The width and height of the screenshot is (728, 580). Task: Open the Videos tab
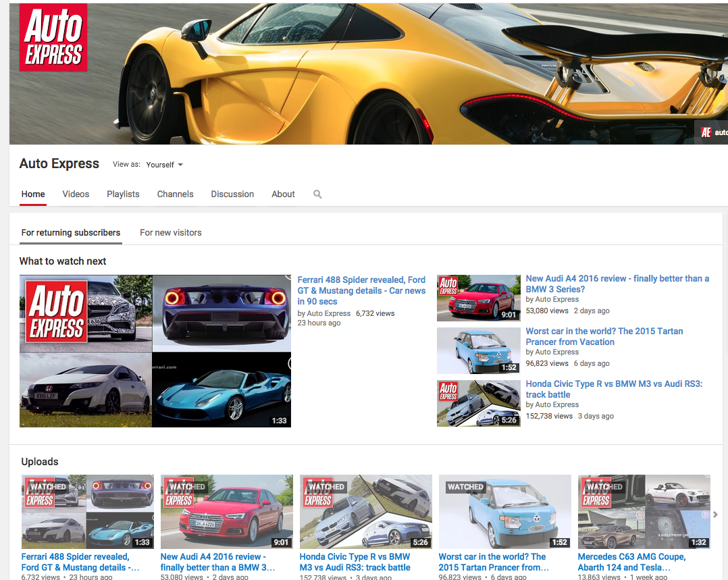click(x=76, y=194)
